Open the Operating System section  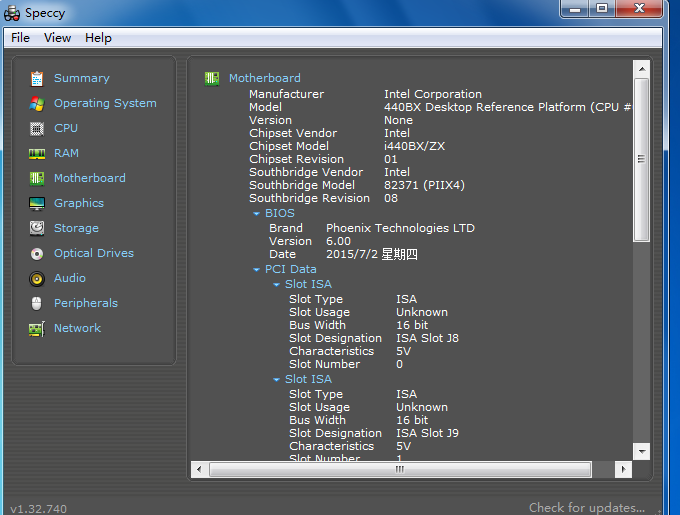coord(105,104)
